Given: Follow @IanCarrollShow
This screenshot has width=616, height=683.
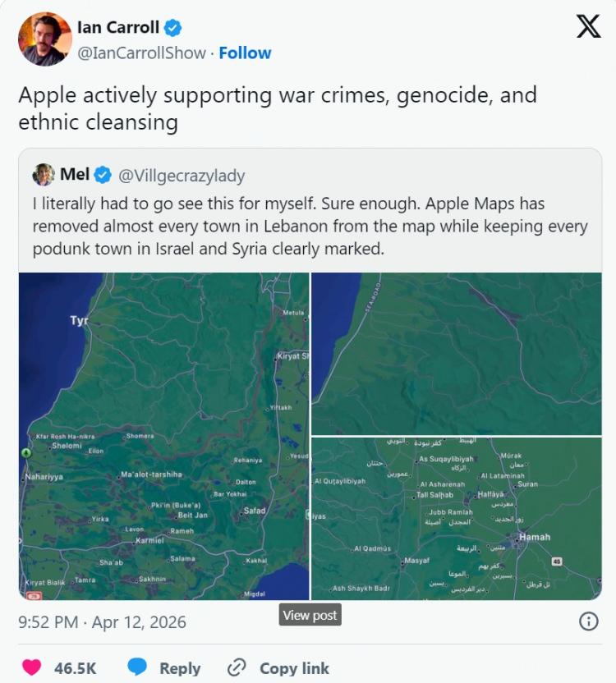Looking at the screenshot, I should tap(245, 53).
